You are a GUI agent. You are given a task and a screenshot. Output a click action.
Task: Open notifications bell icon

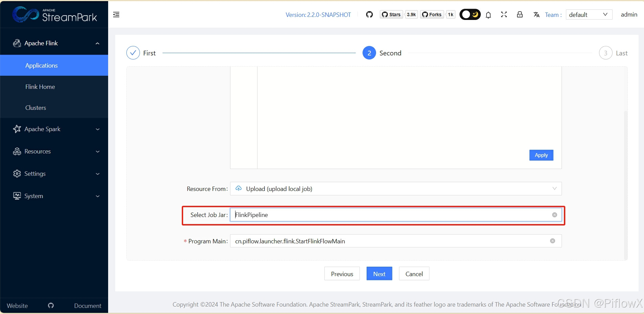488,15
